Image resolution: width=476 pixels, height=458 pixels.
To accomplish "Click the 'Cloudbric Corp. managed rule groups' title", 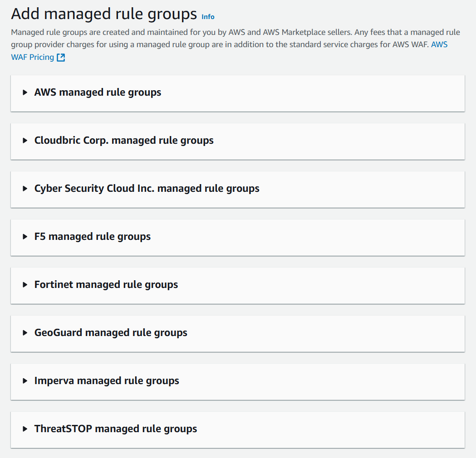I will [x=124, y=141].
